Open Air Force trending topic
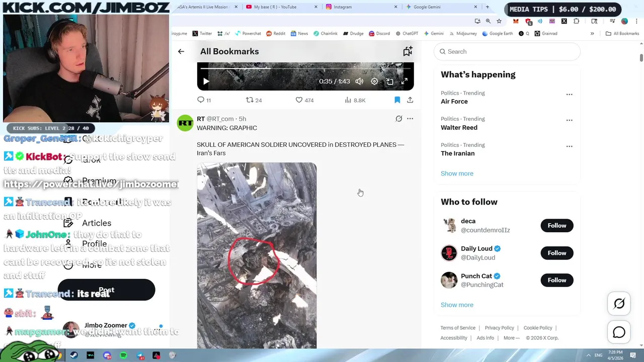Viewport: 644px width, 362px height. click(454, 102)
